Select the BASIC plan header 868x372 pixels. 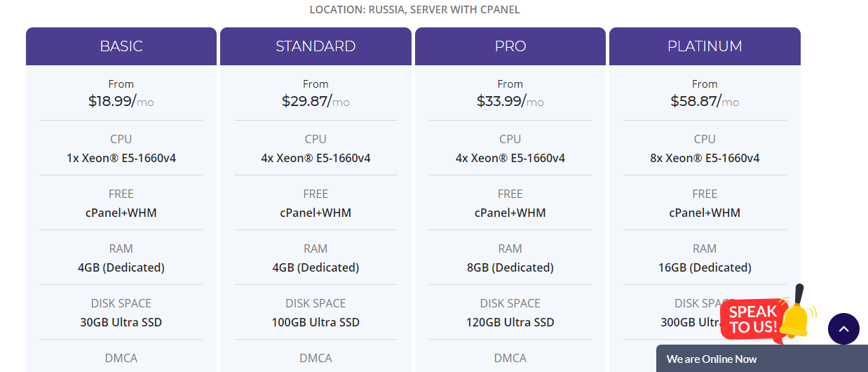click(121, 46)
